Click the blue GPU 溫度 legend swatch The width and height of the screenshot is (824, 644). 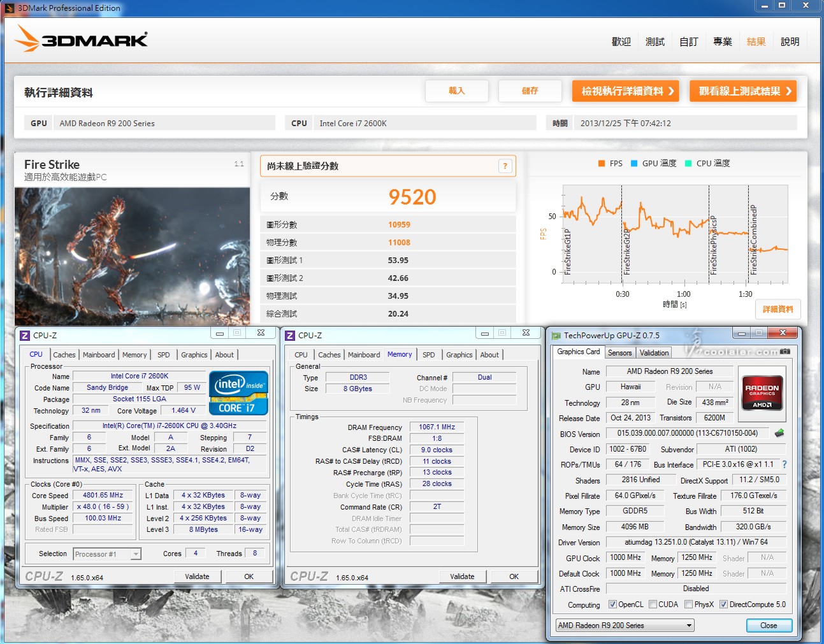point(634,164)
